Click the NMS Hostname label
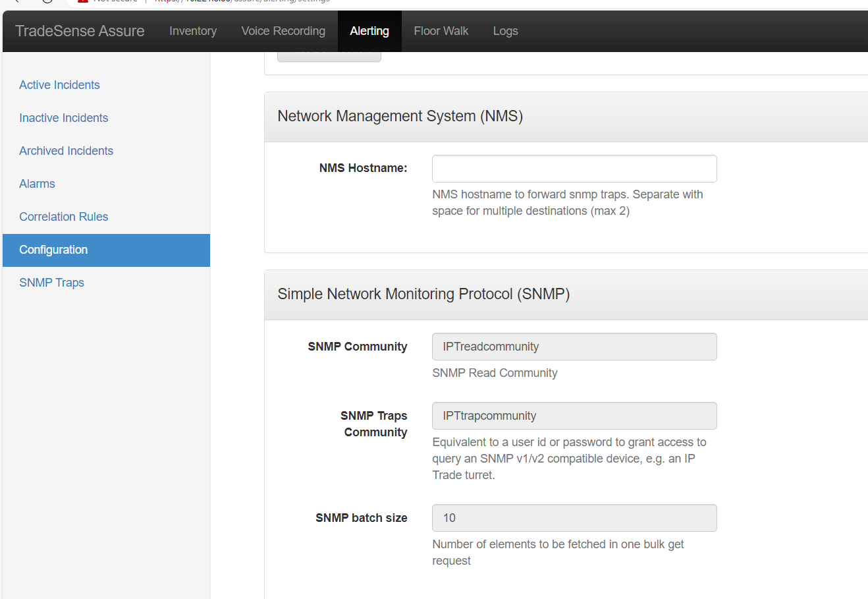Viewport: 868px width, 599px height. pyautogui.click(x=364, y=168)
